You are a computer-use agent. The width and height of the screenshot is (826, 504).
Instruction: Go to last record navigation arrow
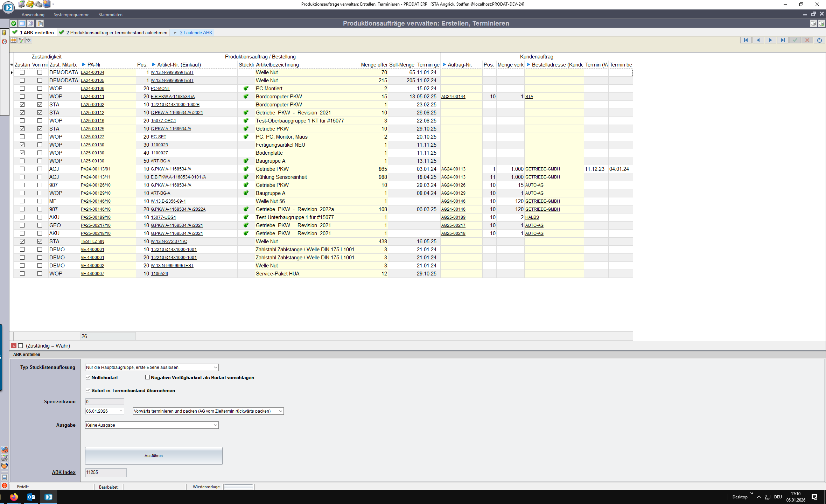point(783,40)
